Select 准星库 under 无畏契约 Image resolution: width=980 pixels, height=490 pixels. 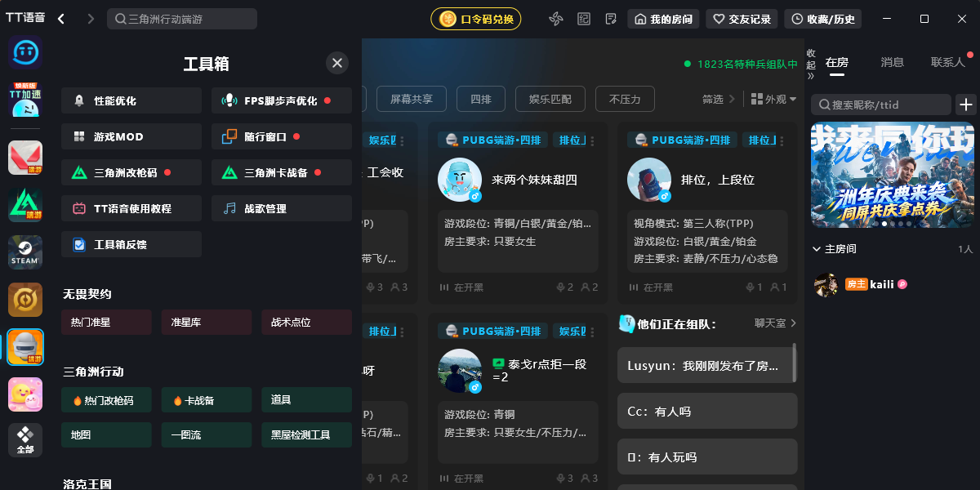[207, 323]
